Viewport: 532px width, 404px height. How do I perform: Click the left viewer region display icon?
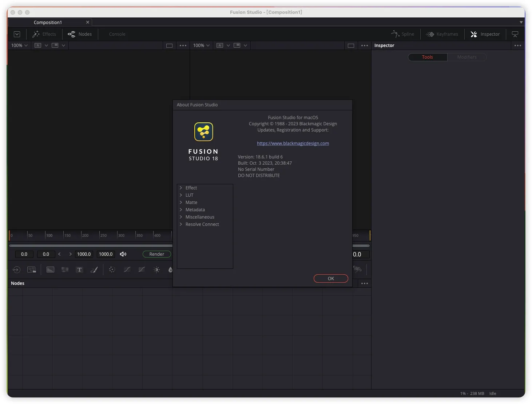point(55,46)
